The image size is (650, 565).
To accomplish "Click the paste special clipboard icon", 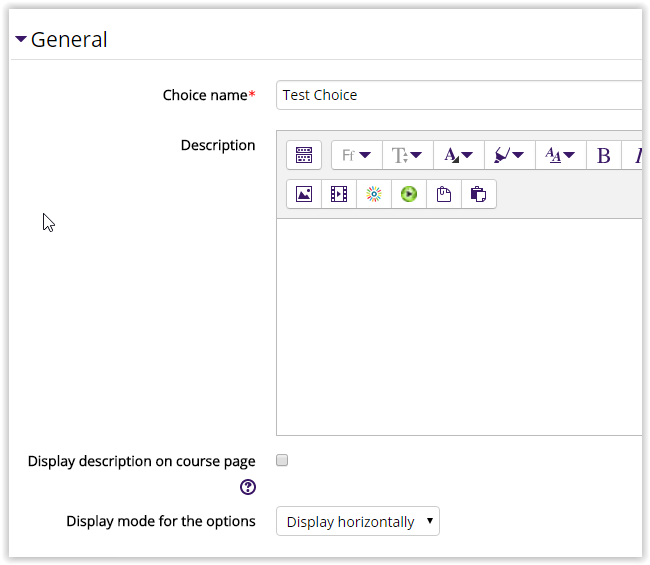I will point(479,194).
